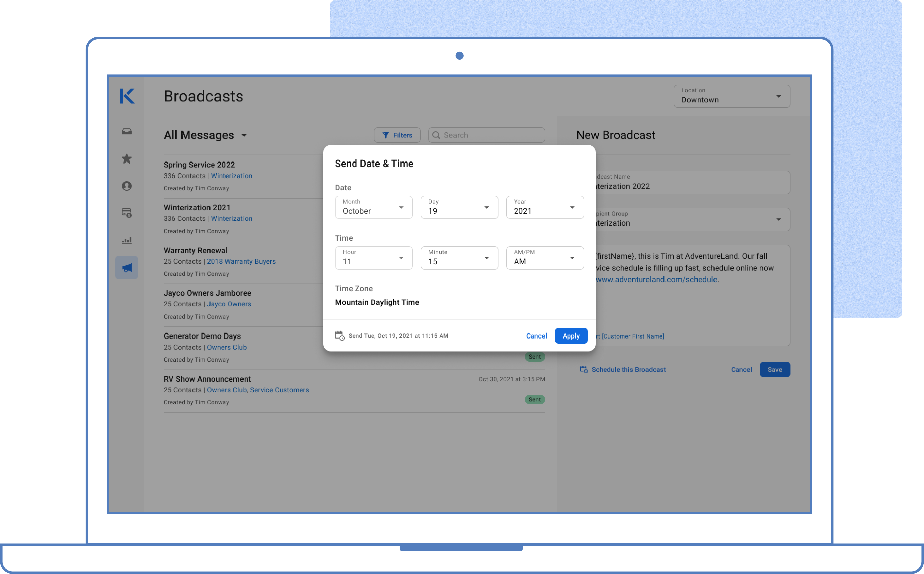Screen dimensions: 924x574
Task: Click inside the Search messages field
Action: (x=487, y=135)
